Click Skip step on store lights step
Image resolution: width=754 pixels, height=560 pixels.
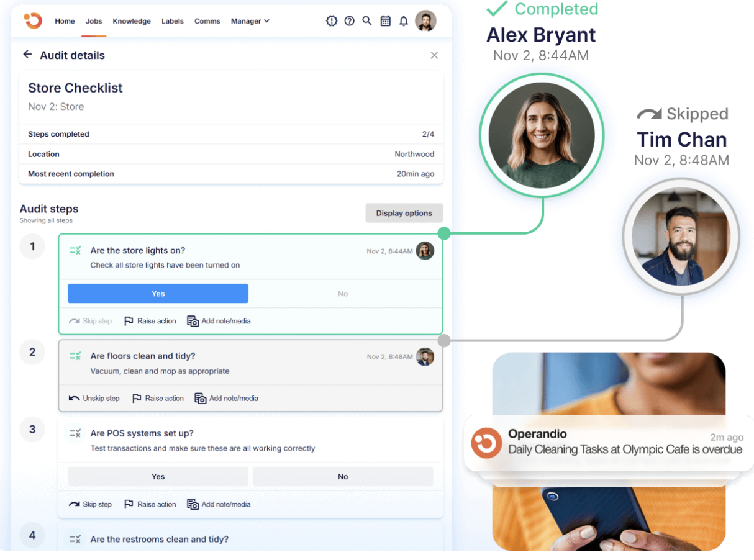click(x=90, y=321)
